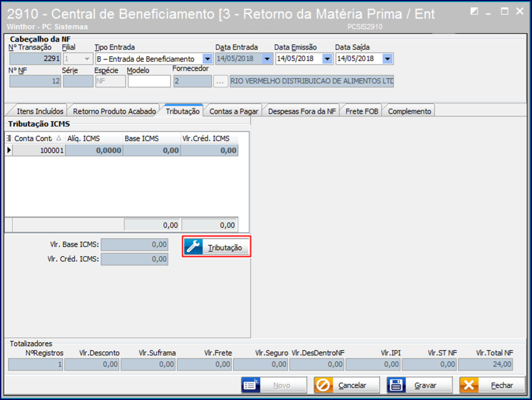Click the Cancelar button
Image resolution: width=532 pixels, height=400 pixels.
[x=347, y=385]
